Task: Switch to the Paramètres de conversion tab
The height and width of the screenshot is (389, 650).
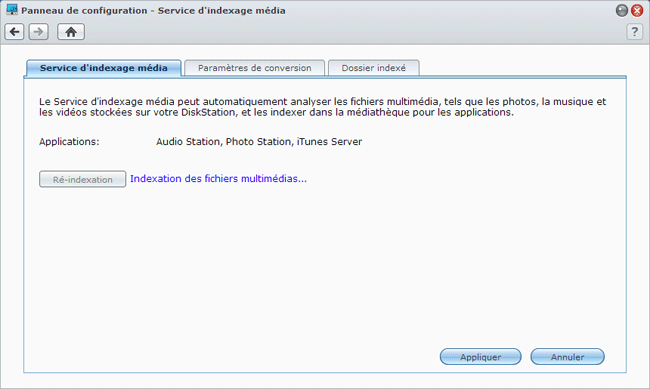Action: coord(255,68)
